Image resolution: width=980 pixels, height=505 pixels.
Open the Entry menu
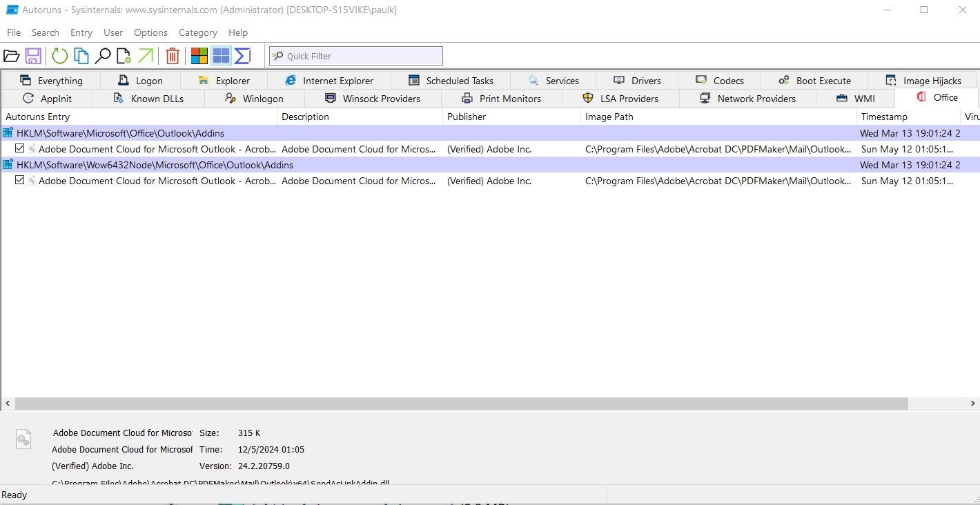(x=81, y=32)
